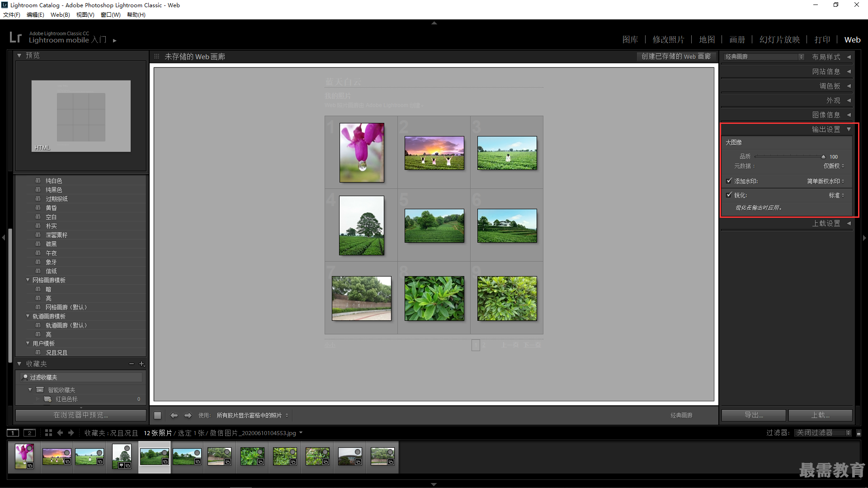Image resolution: width=868 pixels, height=488 pixels.
Task: Click collection badge on flower filmstrip thumbnail
Action: pos(30,465)
